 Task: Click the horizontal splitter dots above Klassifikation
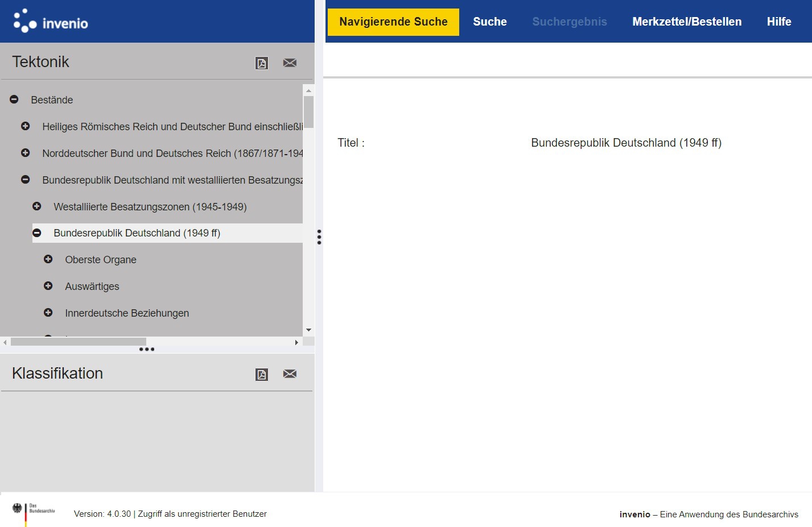tap(147, 349)
